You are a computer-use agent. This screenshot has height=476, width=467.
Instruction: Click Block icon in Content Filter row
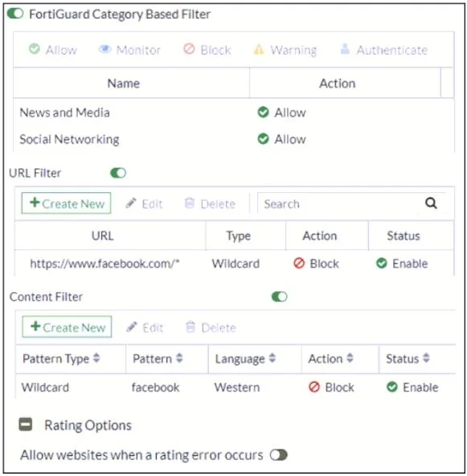(x=314, y=387)
